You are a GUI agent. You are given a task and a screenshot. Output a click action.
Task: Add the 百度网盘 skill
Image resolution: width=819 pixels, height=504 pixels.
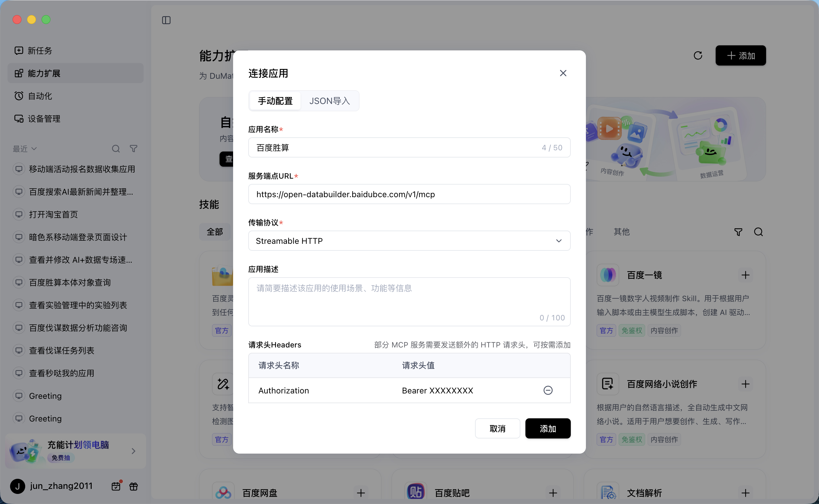361,493
